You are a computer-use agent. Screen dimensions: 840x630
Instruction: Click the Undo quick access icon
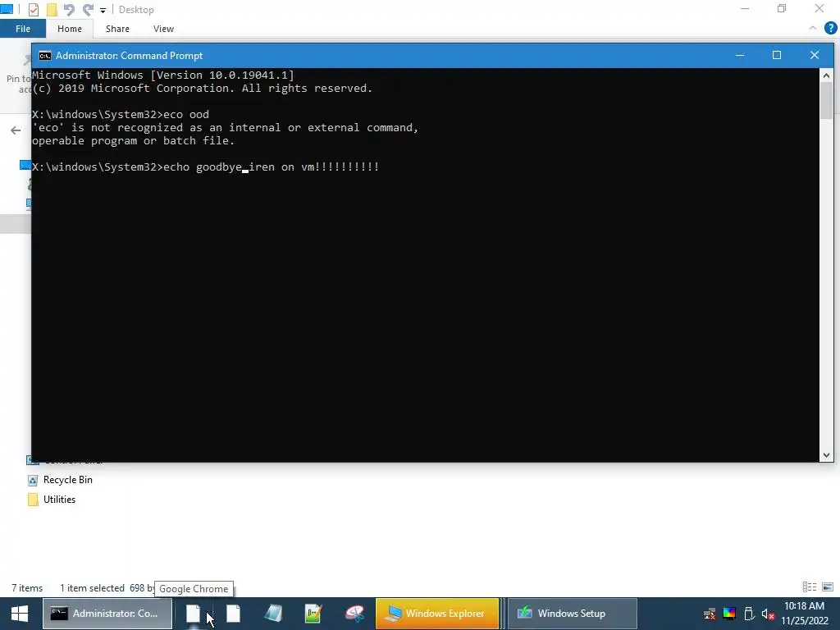point(69,10)
